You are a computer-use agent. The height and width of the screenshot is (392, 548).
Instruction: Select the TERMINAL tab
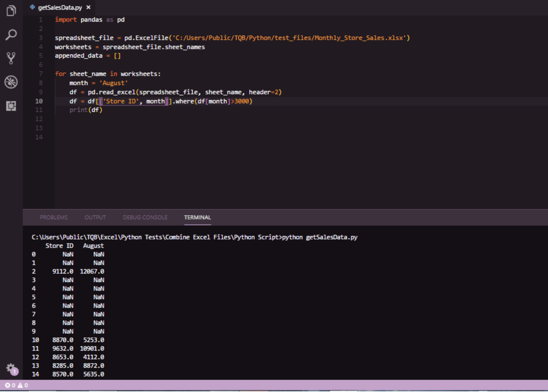pyautogui.click(x=197, y=217)
